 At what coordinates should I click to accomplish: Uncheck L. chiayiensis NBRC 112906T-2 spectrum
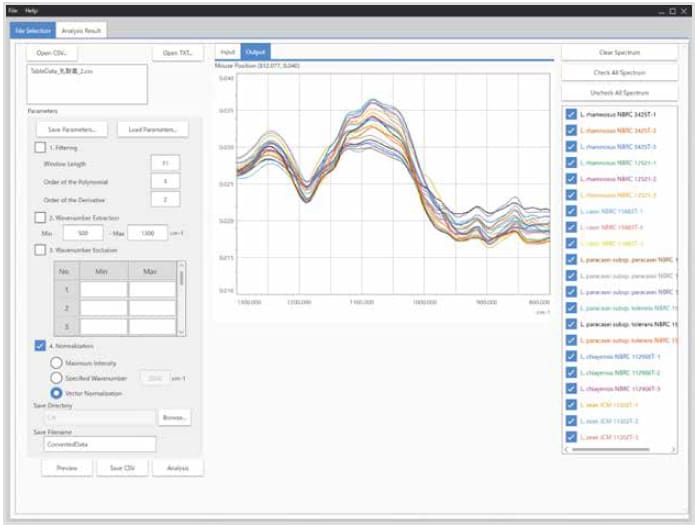(x=571, y=372)
